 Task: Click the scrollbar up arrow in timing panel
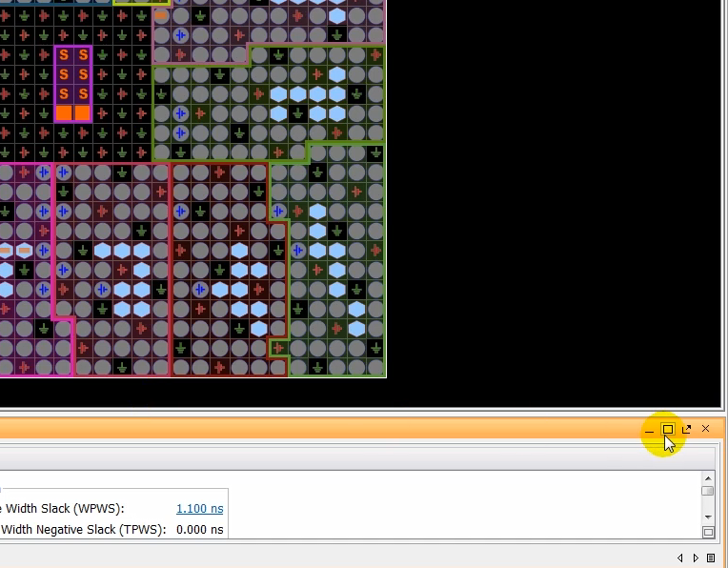pyautogui.click(x=708, y=477)
